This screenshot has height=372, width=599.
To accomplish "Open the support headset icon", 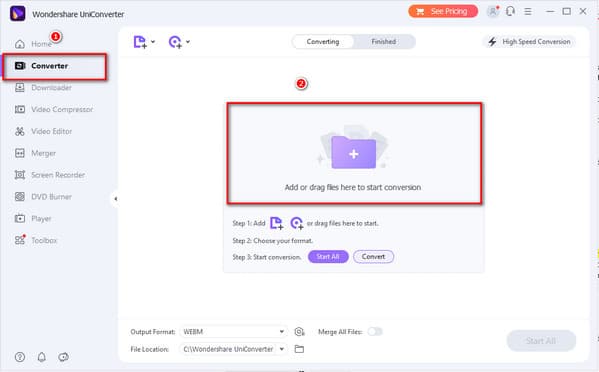I will point(510,11).
